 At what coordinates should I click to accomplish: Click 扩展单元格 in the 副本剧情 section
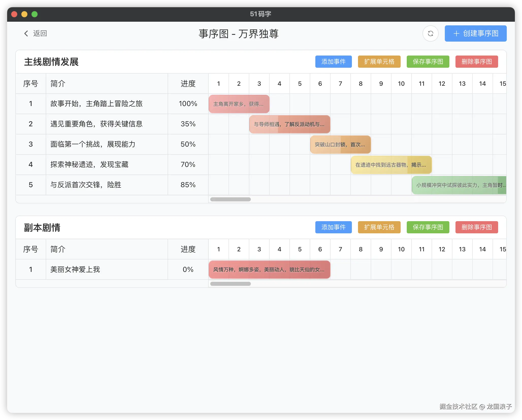[379, 227]
